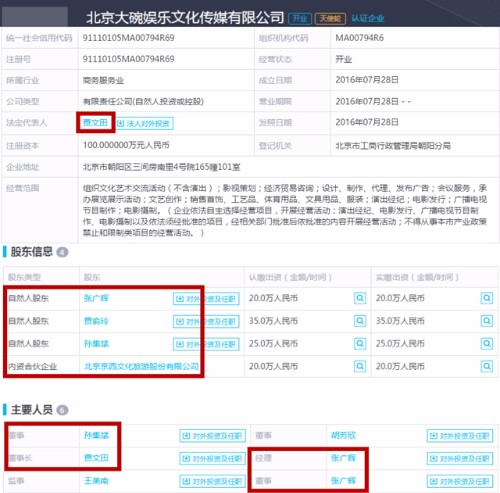The height and width of the screenshot is (493, 500).
Task: Click magnifier beside 贾俞玲's 35.0万 认缴出资
Action: [360, 321]
